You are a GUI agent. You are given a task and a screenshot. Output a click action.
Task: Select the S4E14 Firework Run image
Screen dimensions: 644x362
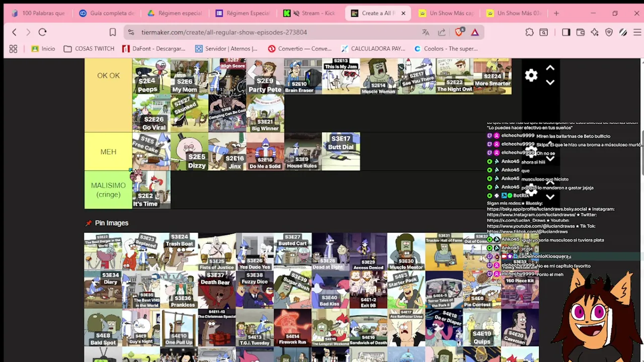point(293,328)
